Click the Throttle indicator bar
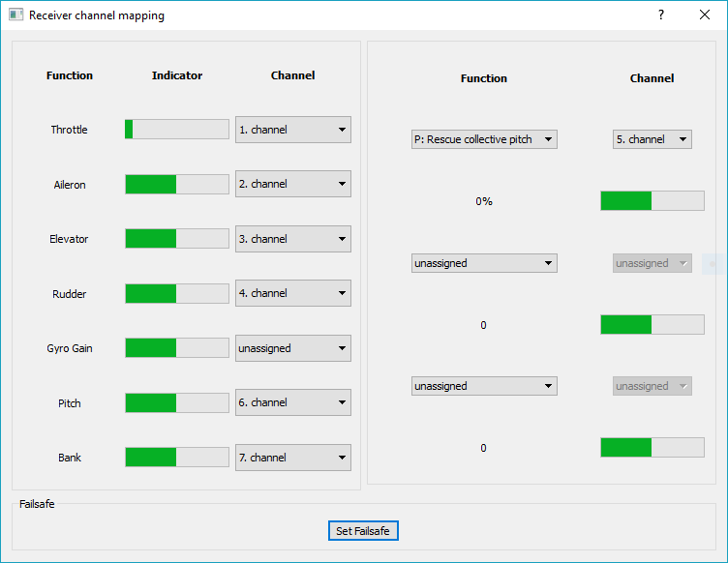 click(177, 130)
